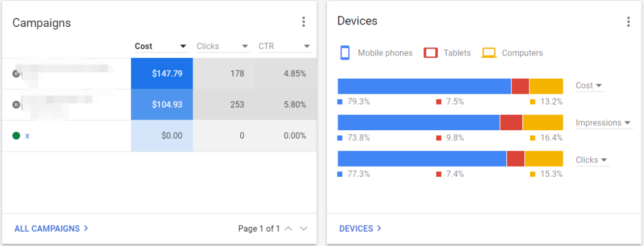The width and height of the screenshot is (644, 246).
Task: Open the Campaigns card three-dot menu
Action: pos(304,22)
